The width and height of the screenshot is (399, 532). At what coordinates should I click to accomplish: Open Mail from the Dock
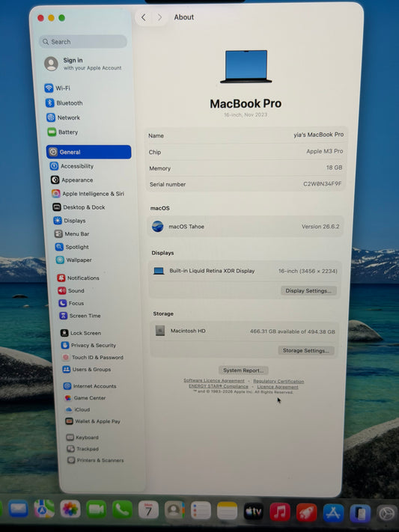(x=18, y=509)
